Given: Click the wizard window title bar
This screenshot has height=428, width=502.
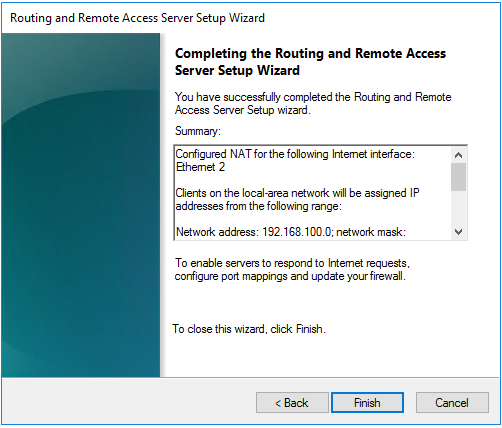Looking at the screenshot, I should [x=251, y=18].
